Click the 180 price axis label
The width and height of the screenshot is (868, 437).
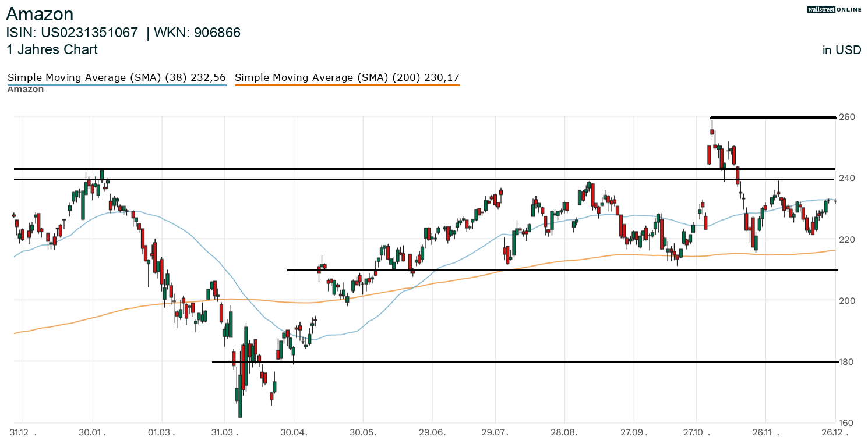(847, 362)
